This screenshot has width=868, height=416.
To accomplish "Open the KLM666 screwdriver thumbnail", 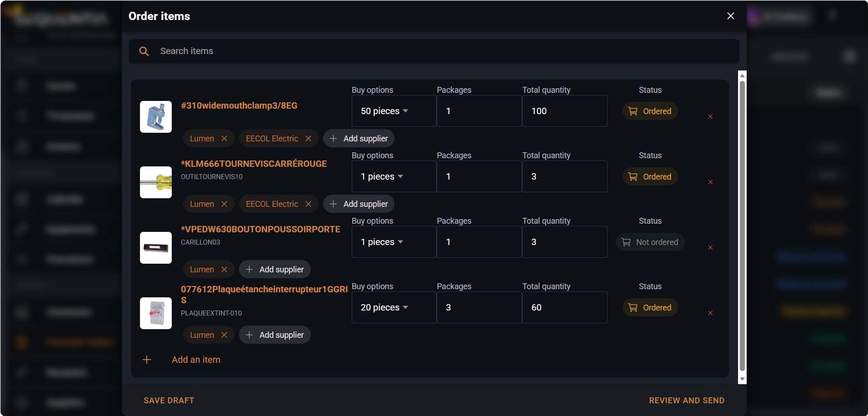I will click(x=156, y=182).
